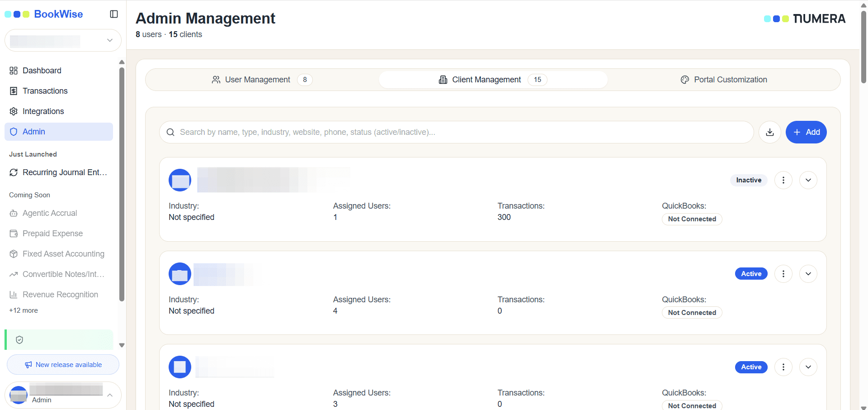868x410 pixels.
Task: Go to Dashboard in the sidebar
Action: coord(59,71)
